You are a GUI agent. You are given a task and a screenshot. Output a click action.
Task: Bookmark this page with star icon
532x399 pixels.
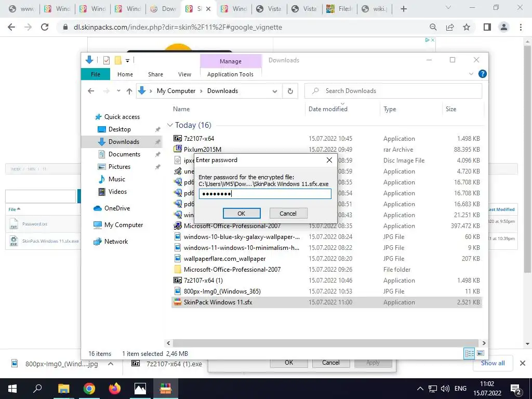click(467, 27)
